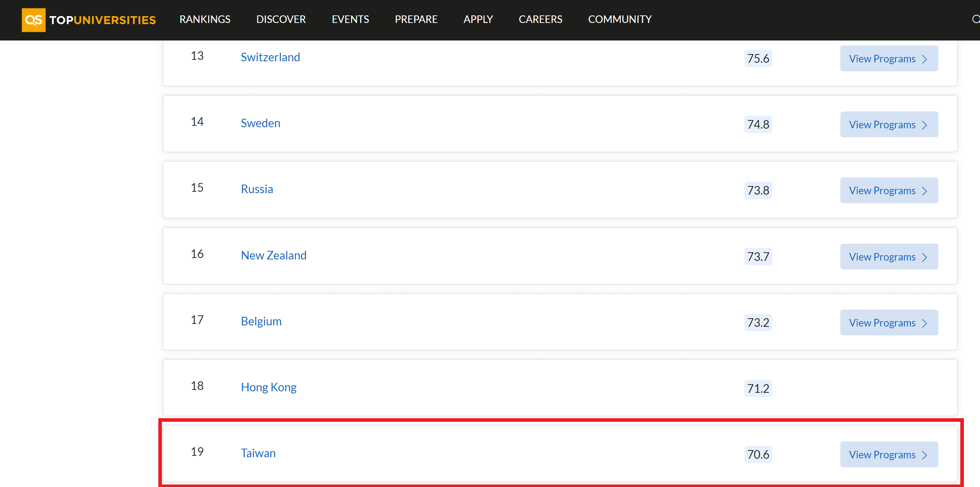Open the Hong Kong link
The height and width of the screenshot is (487, 980).
pos(268,387)
